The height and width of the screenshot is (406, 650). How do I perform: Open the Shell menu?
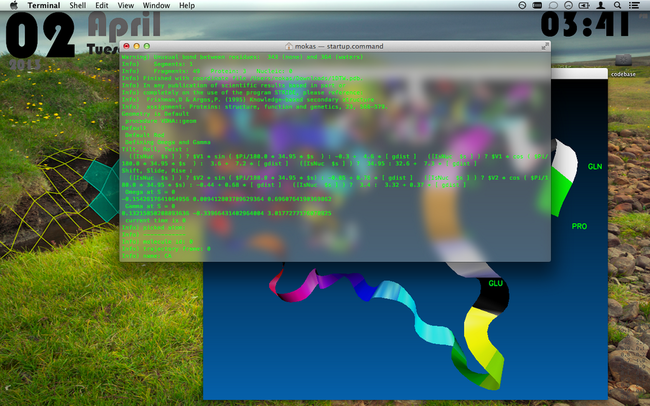78,5
